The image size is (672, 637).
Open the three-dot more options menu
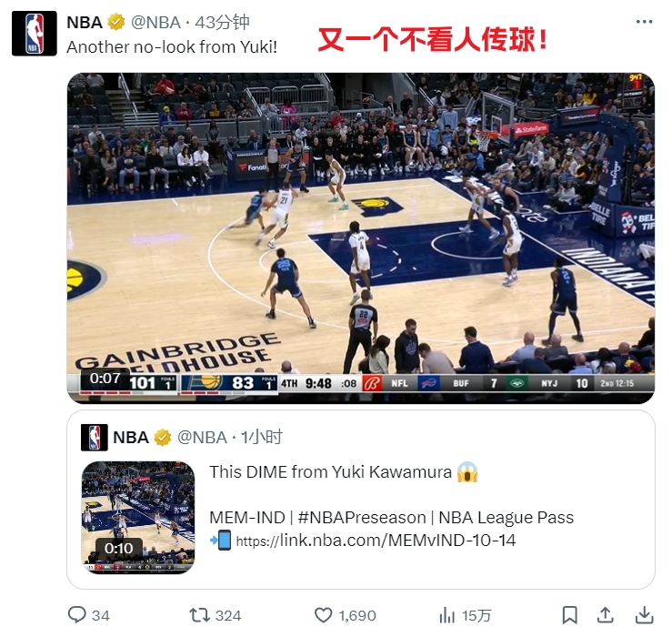pyautogui.click(x=644, y=22)
